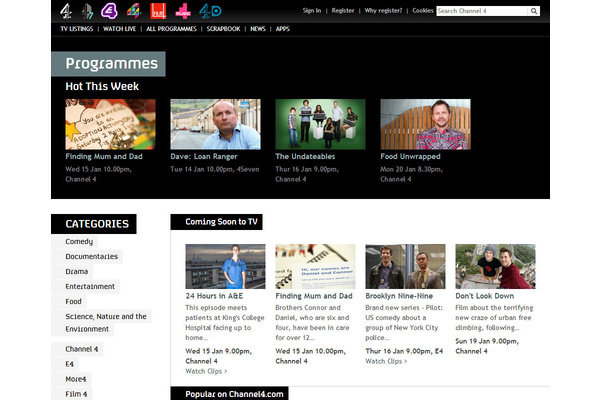Open the More4 multicoloured logo
The height and width of the screenshot is (400, 600).
tap(134, 11)
